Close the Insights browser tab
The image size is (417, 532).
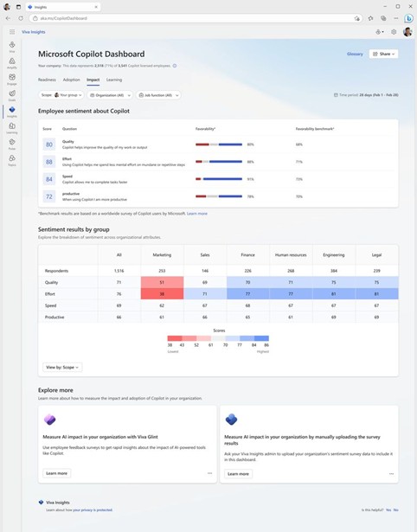[96, 7]
